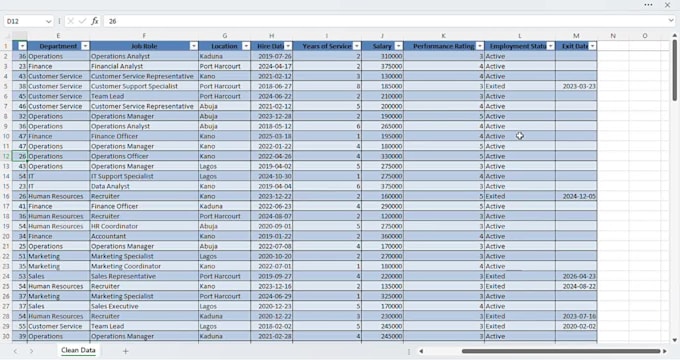Close the window with the X button
Screen dimensions: 680x360
667,5
